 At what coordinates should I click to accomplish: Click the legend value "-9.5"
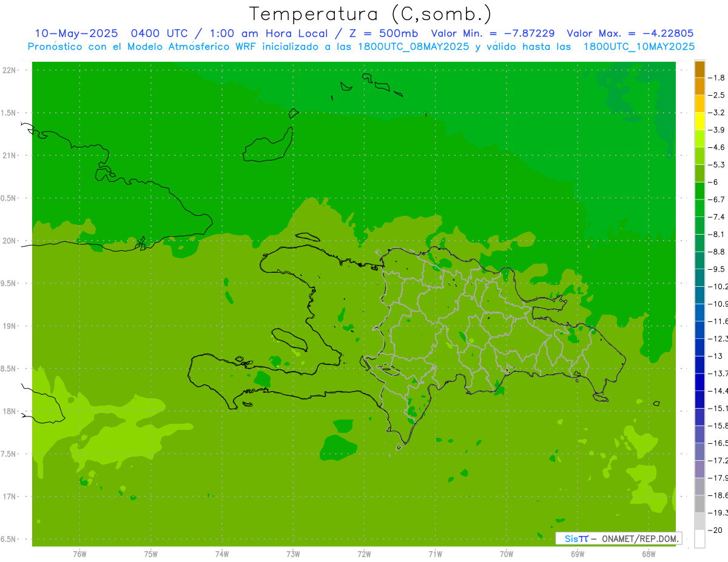click(716, 269)
